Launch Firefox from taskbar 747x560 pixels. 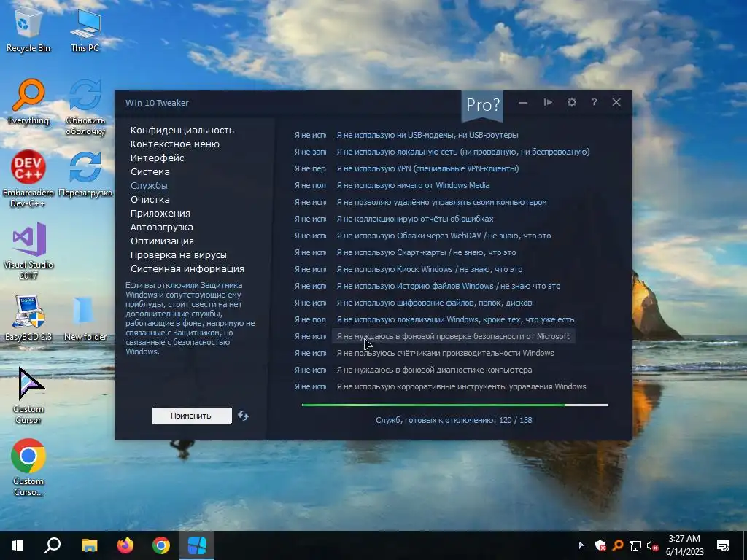(125, 545)
